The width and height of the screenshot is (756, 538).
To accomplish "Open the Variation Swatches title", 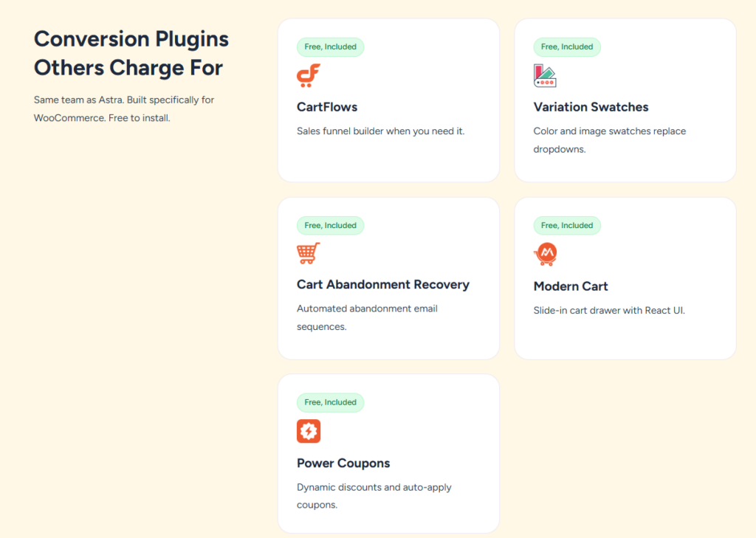I will click(x=591, y=107).
